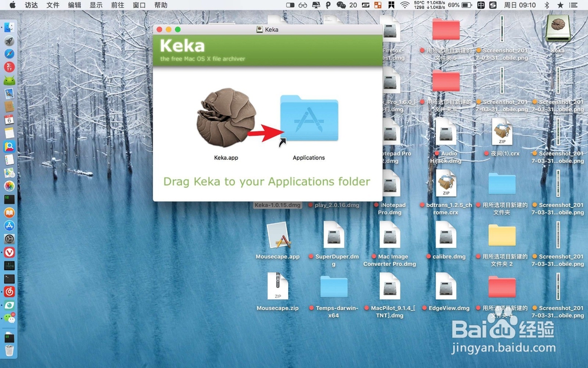This screenshot has width=588, height=368.
Task: Click the menu bar clock 周日 09:10
Action: [x=519, y=5]
